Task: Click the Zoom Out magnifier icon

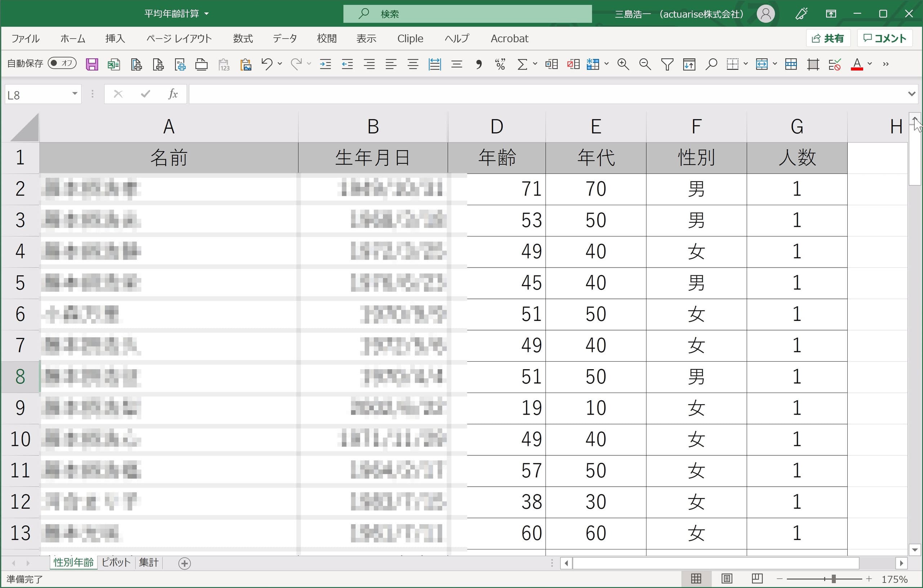Action: (x=645, y=64)
